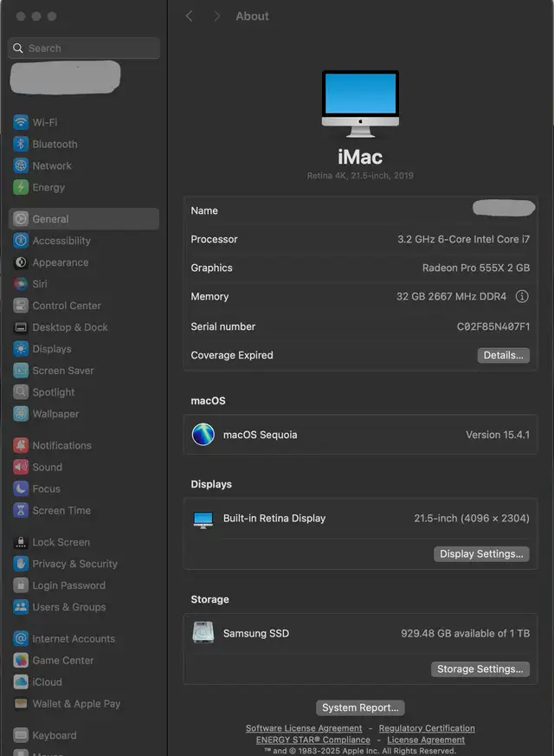Open the iCloud cloud icon
Viewport: 554px width, 756px height.
pyautogui.click(x=21, y=682)
